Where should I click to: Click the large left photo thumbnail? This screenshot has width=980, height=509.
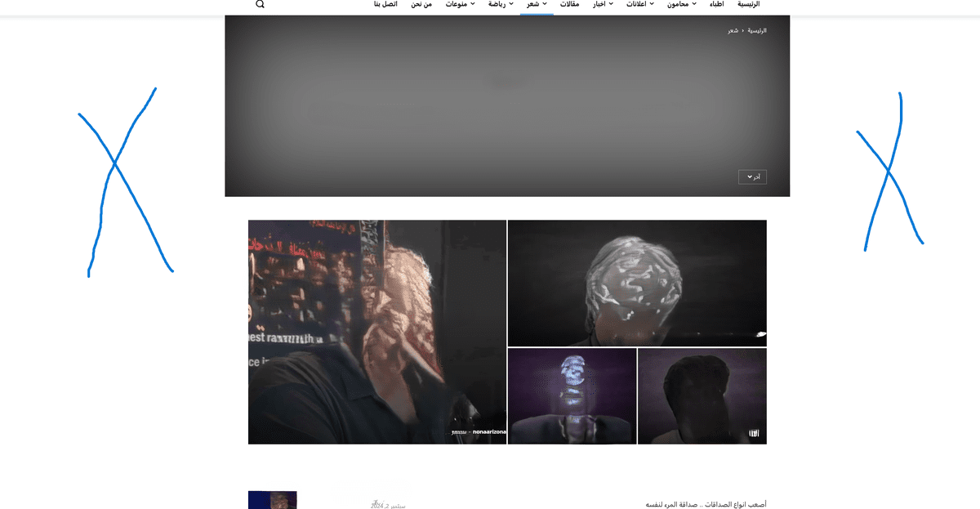(376, 332)
